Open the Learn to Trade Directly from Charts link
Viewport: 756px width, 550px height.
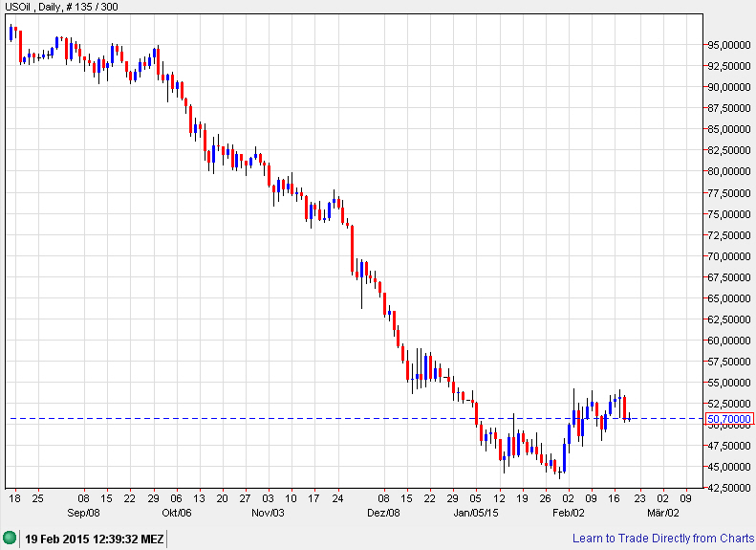pos(663,538)
